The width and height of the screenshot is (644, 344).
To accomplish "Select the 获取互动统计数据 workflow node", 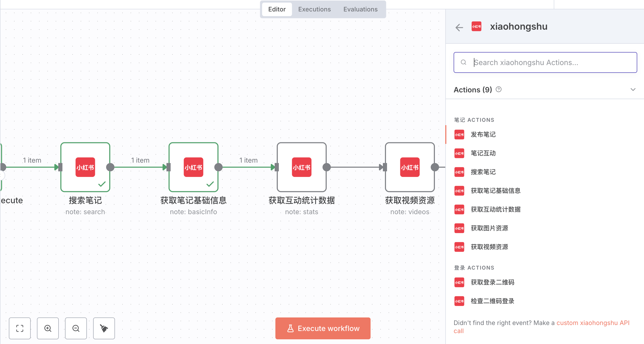I will (302, 167).
